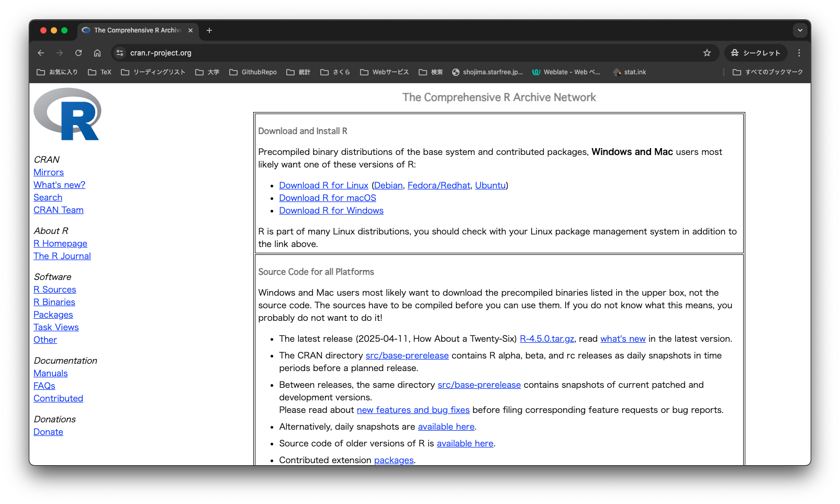Click Download R for Windows
The image size is (840, 504).
pyautogui.click(x=331, y=210)
